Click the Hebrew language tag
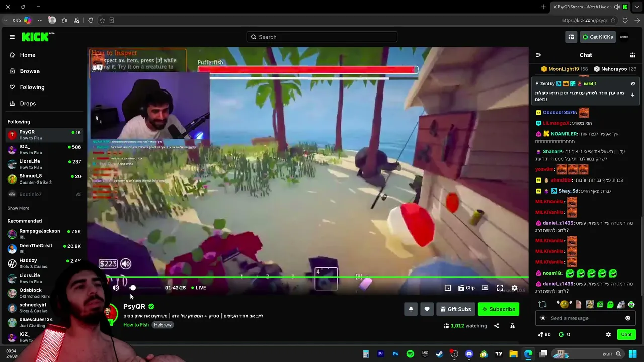The width and height of the screenshot is (644, 362). pyautogui.click(x=163, y=325)
